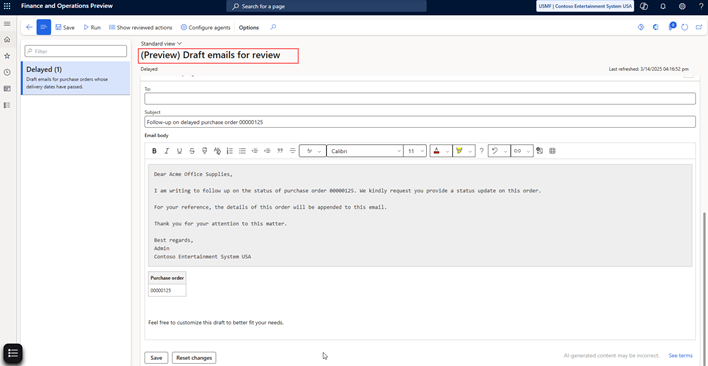Expand the Standard view selector
Image resolution: width=708 pixels, height=366 pixels.
(161, 43)
